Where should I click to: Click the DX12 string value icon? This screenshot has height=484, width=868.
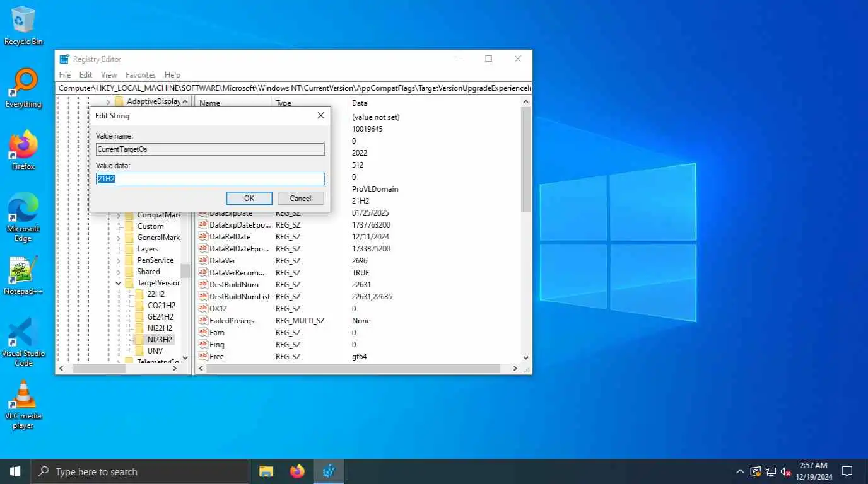point(203,308)
